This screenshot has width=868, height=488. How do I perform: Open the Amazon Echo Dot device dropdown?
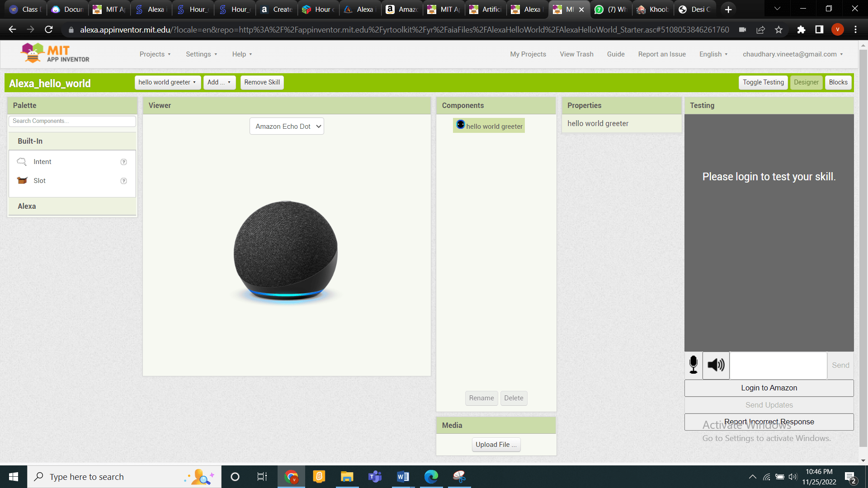coord(286,126)
